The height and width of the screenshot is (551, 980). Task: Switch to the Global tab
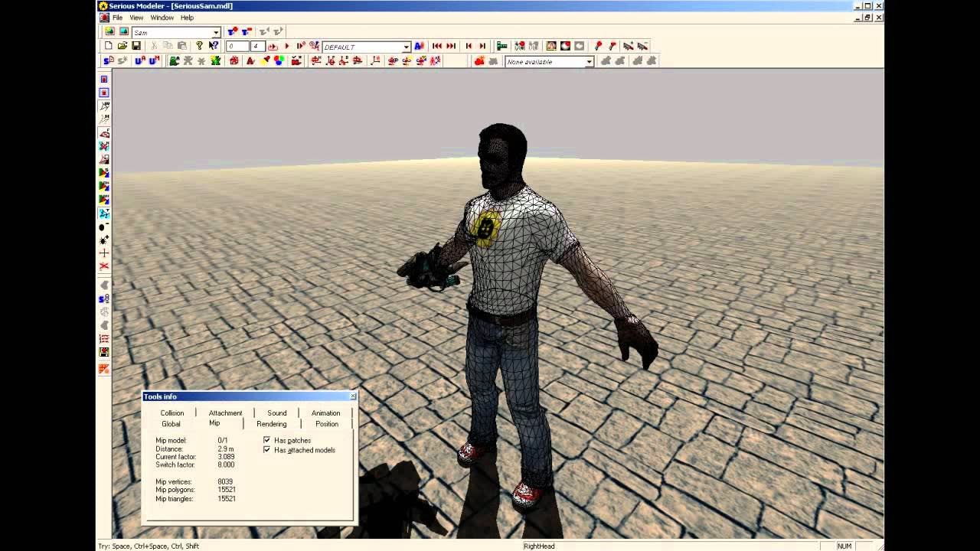[171, 424]
